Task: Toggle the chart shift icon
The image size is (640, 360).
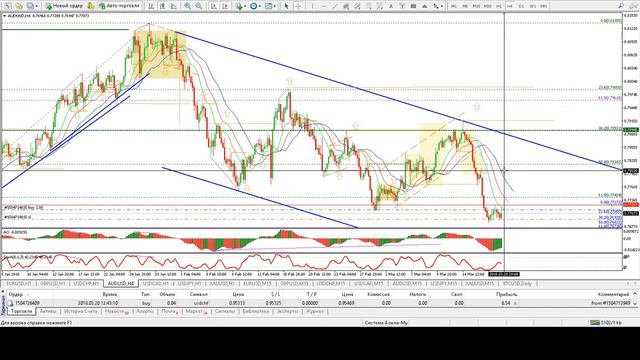Action: click(224, 6)
